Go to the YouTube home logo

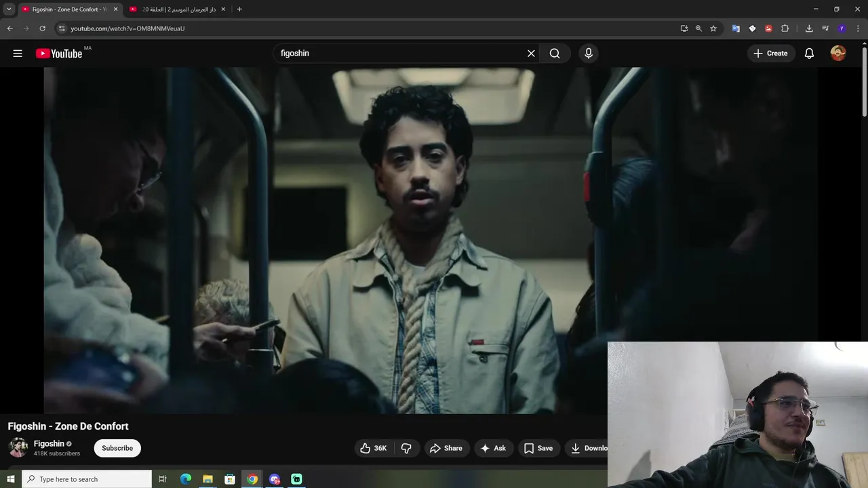tap(59, 54)
